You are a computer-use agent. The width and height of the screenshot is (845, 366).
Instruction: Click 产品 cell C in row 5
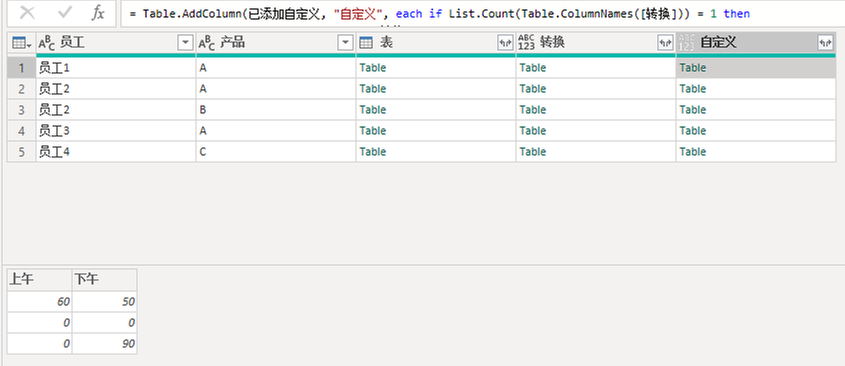(276, 152)
